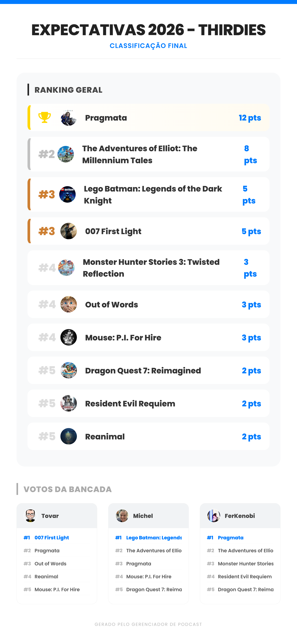Image resolution: width=297 pixels, height=644 pixels.
Task: Select Tovar's #1 pick 007 First Light
Action: click(x=52, y=538)
